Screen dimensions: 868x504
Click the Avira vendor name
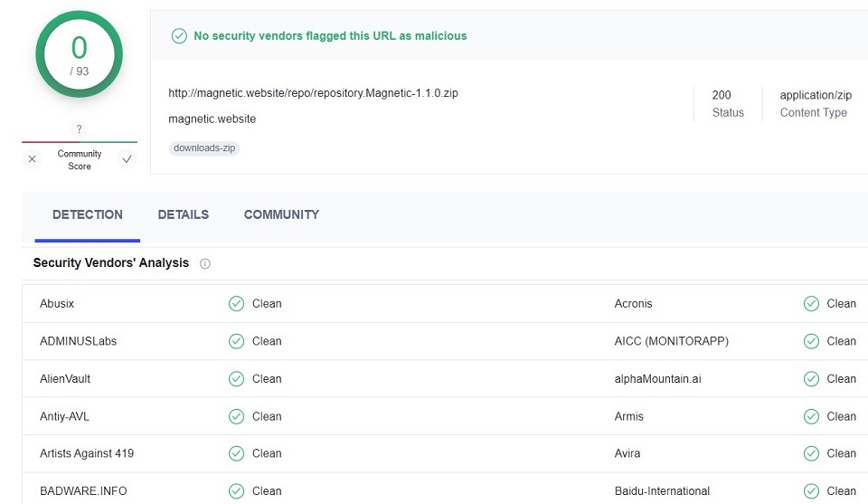[x=627, y=453]
